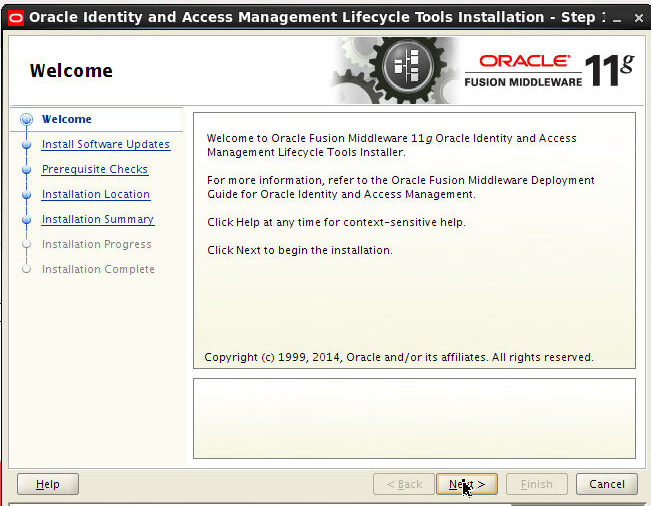Click the Installation Location bullet icon
This screenshot has height=506, width=651.
27,194
